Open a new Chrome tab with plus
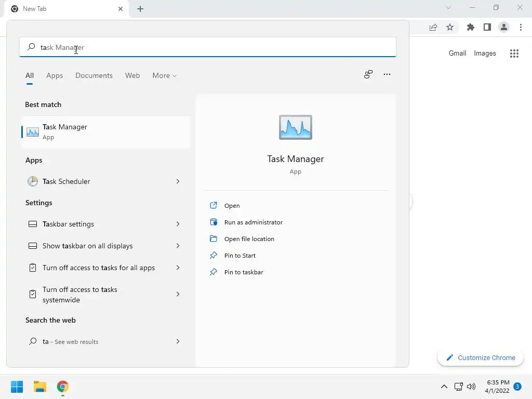The height and width of the screenshot is (399, 532). (140, 9)
